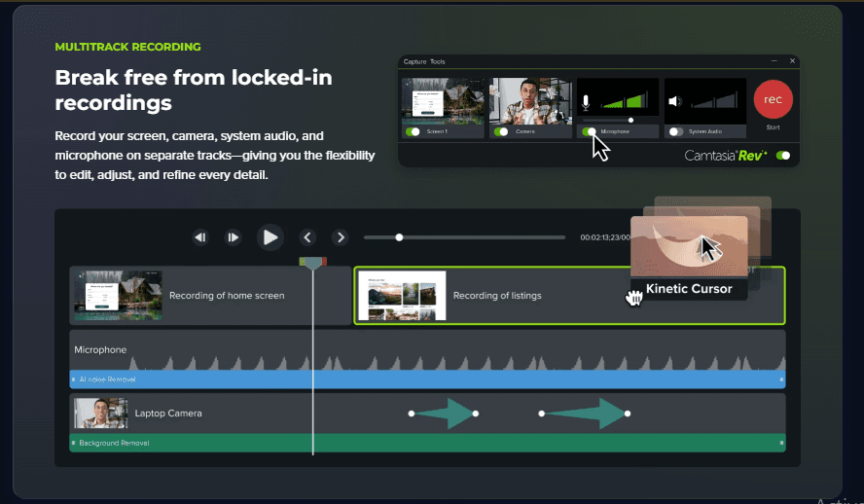
Task: Turn off the Camtasia Rev toggle
Action: click(783, 156)
